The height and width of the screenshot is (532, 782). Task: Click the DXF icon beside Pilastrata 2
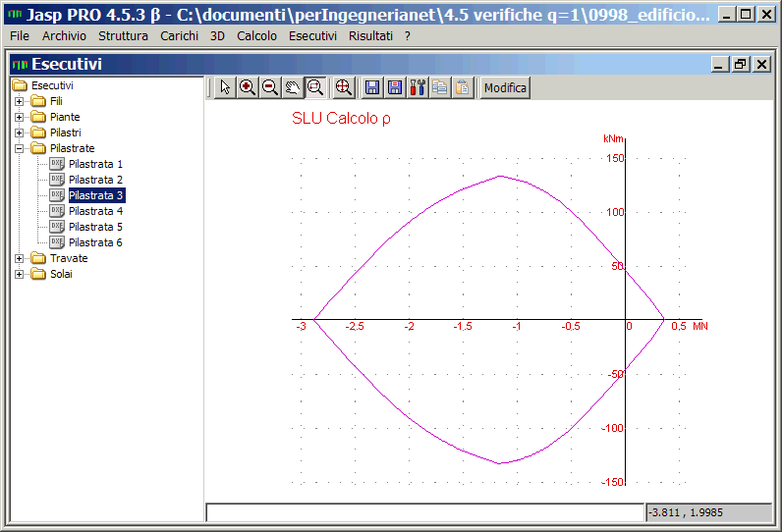(57, 180)
